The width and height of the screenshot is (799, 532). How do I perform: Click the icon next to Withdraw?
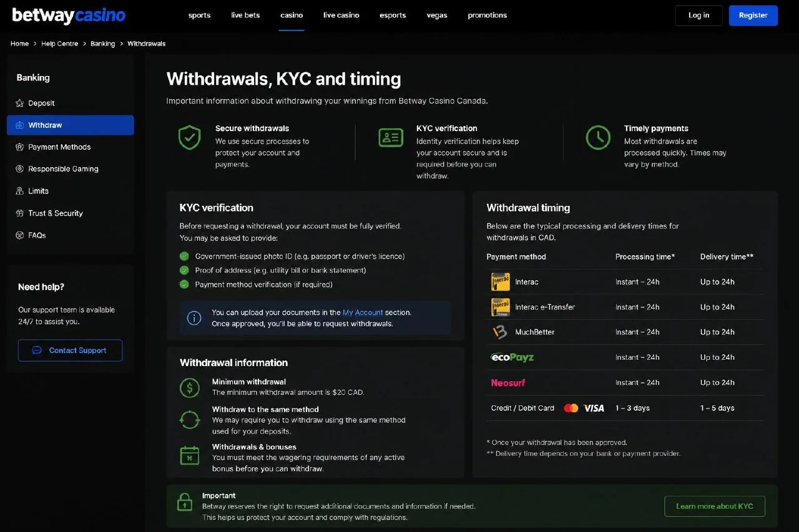pyautogui.click(x=20, y=125)
